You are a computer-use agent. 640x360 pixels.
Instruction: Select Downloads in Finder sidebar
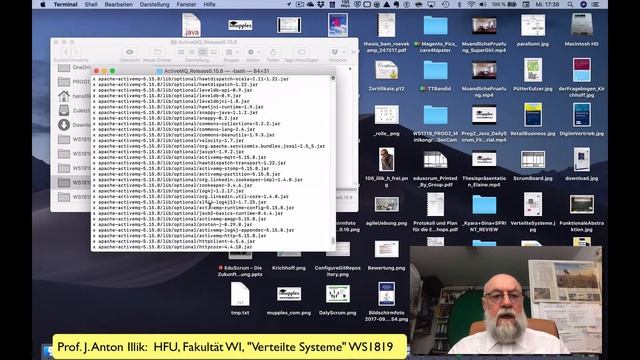point(74,125)
